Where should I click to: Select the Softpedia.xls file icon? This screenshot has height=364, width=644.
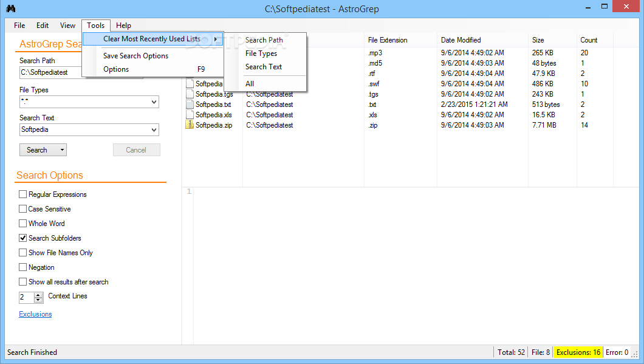[x=190, y=115]
